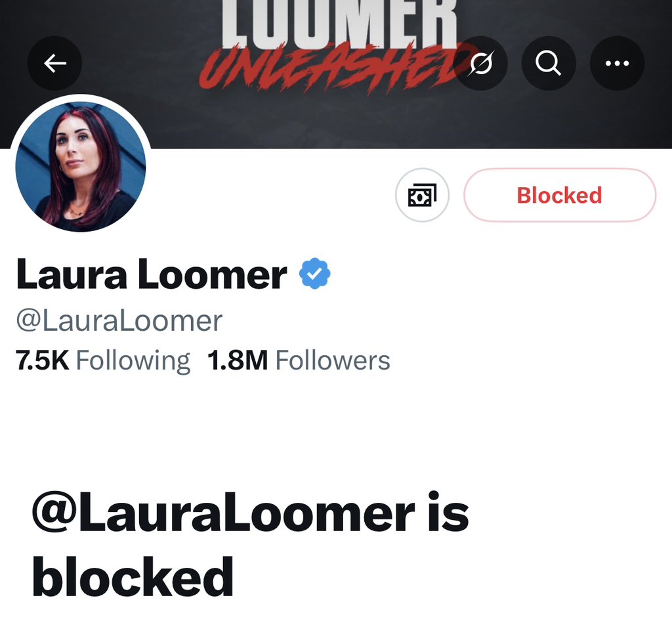Tap the 7.5K following count number
Image resolution: width=672 pixels, height=621 pixels.
42,360
